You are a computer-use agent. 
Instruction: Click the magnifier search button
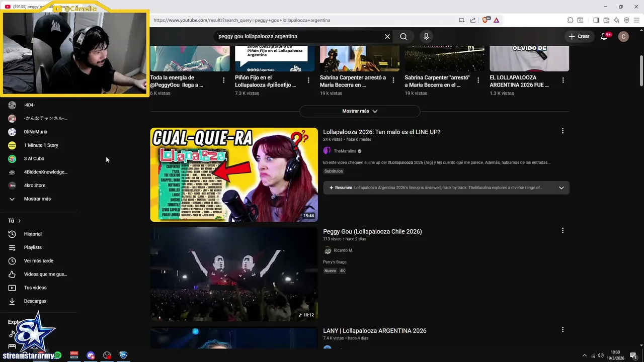(x=404, y=37)
